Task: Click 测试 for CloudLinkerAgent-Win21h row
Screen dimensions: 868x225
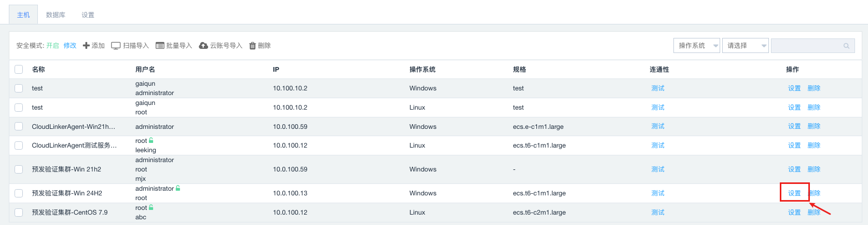Action: point(658,126)
